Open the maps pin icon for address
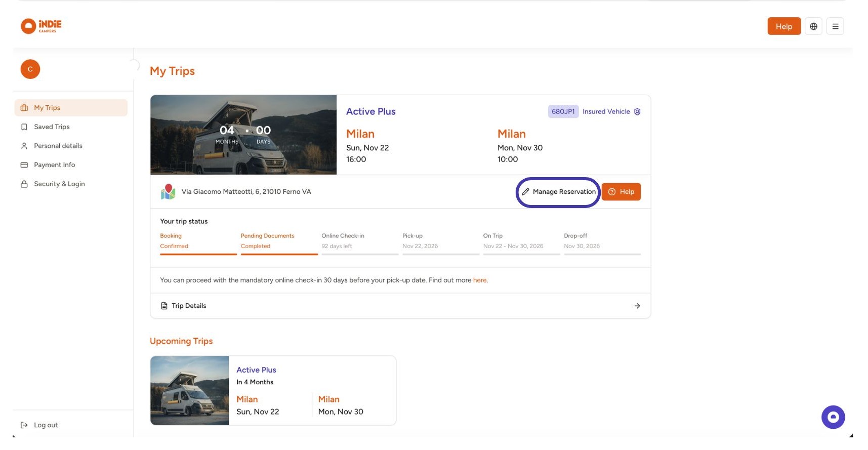 pos(168,192)
